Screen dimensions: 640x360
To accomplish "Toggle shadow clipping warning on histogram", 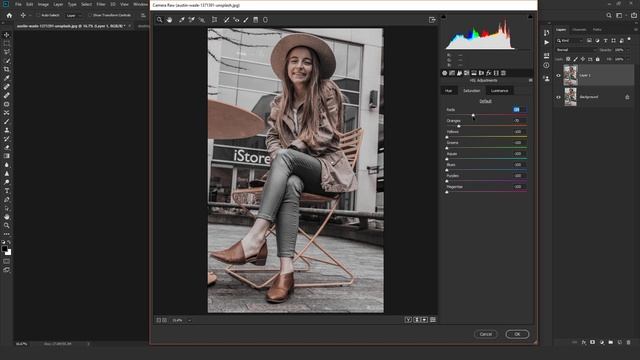I will 443,17.
